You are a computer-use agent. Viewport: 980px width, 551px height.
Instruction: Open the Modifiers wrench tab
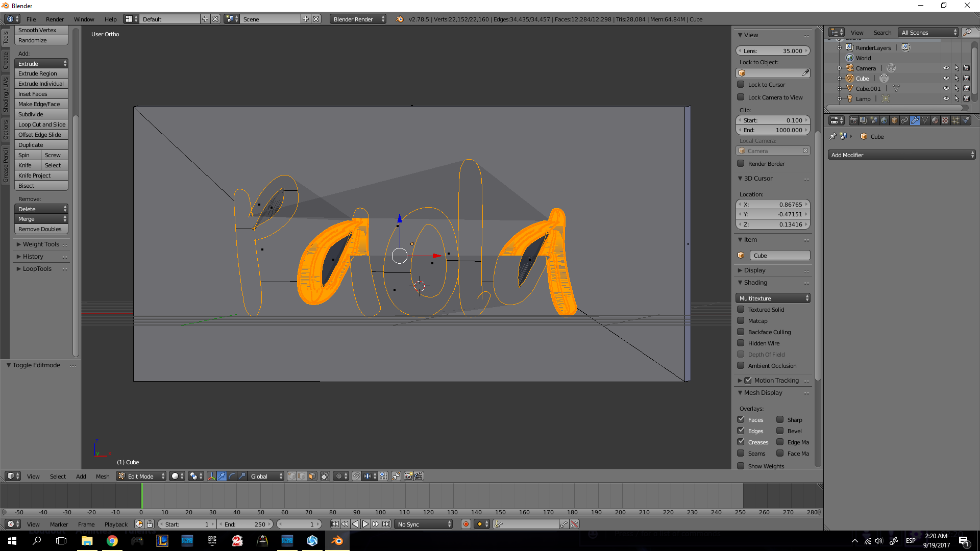click(915, 121)
